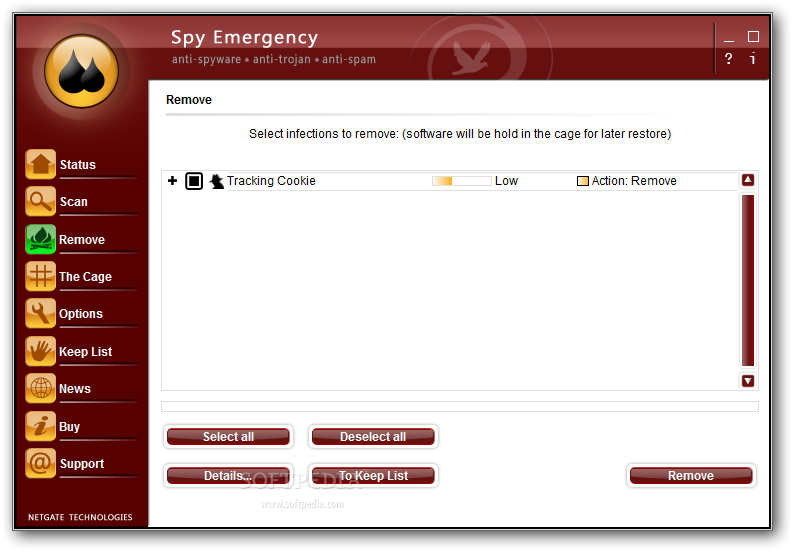
Task: Click the Action: Remove swatch box
Action: 583,181
